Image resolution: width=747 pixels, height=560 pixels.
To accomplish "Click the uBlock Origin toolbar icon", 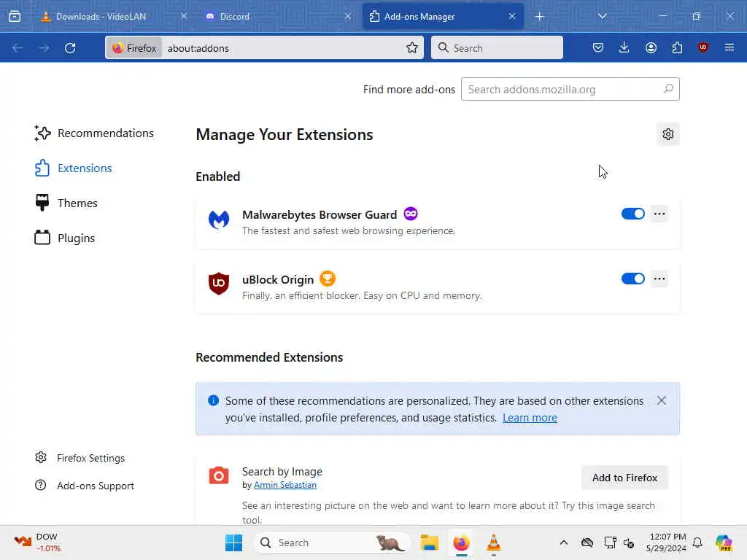I will pos(703,47).
